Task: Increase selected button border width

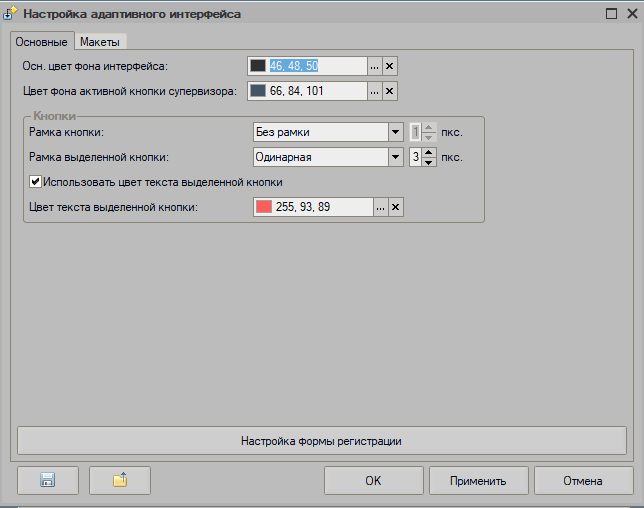Action: [429, 152]
